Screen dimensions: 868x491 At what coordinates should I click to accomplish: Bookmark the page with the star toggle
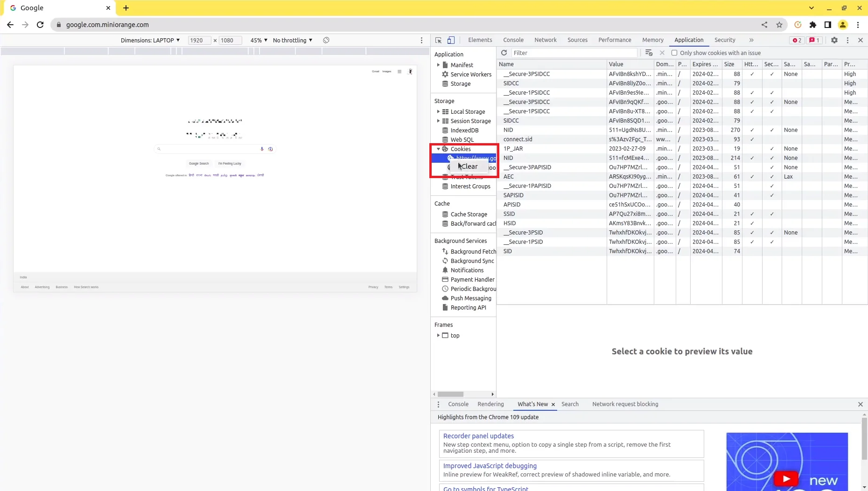click(779, 25)
